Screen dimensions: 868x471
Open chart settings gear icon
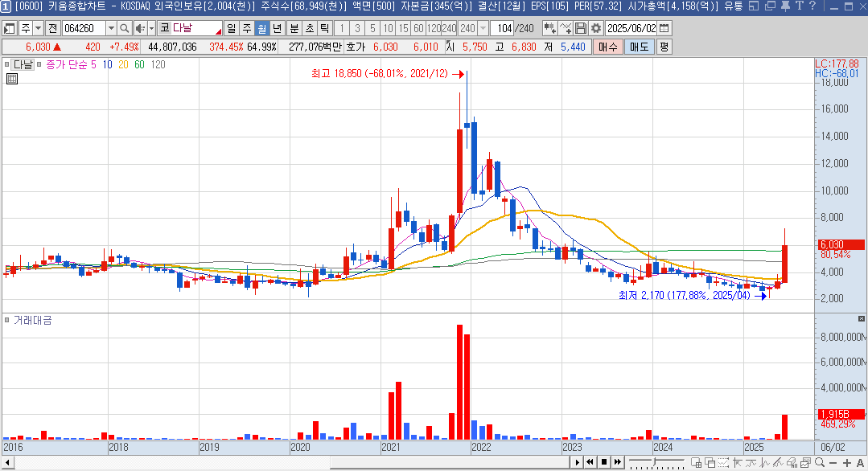tap(595, 28)
